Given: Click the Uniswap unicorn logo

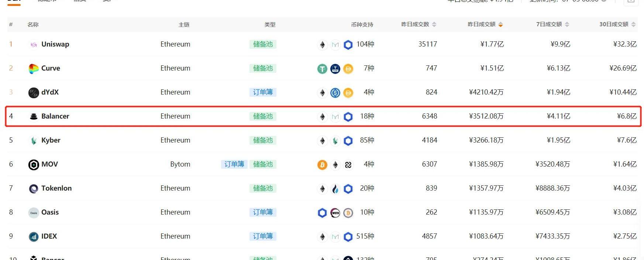Looking at the screenshot, I should [x=34, y=45].
